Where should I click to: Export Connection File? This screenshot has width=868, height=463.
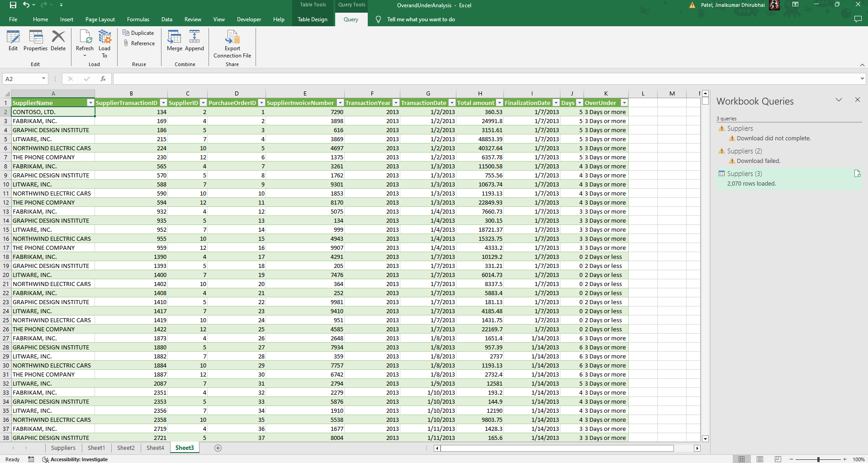232,44
